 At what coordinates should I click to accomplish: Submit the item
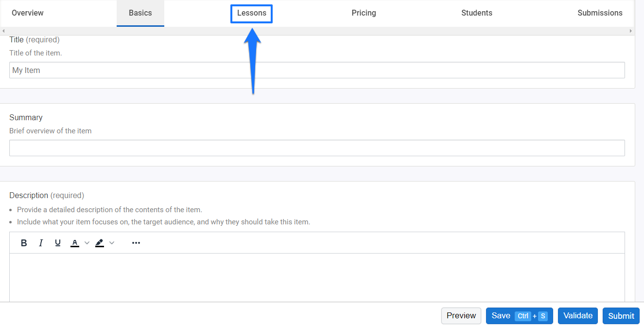click(621, 315)
